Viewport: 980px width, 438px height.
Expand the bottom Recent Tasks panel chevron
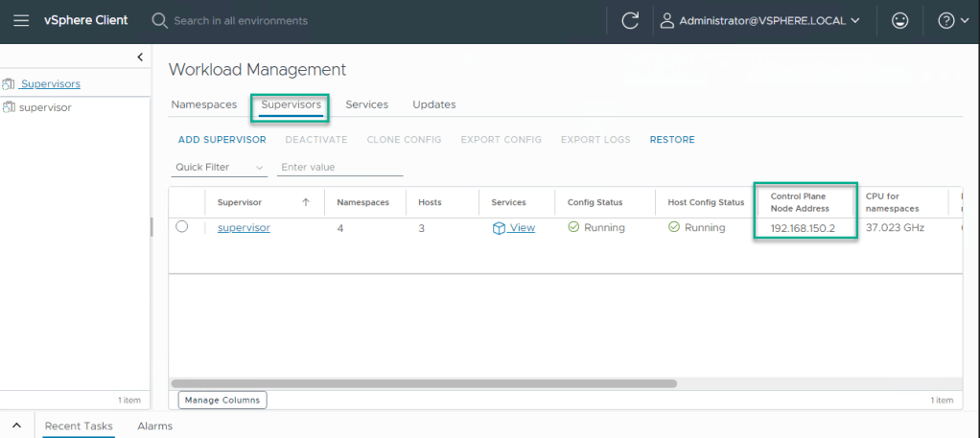[16, 426]
